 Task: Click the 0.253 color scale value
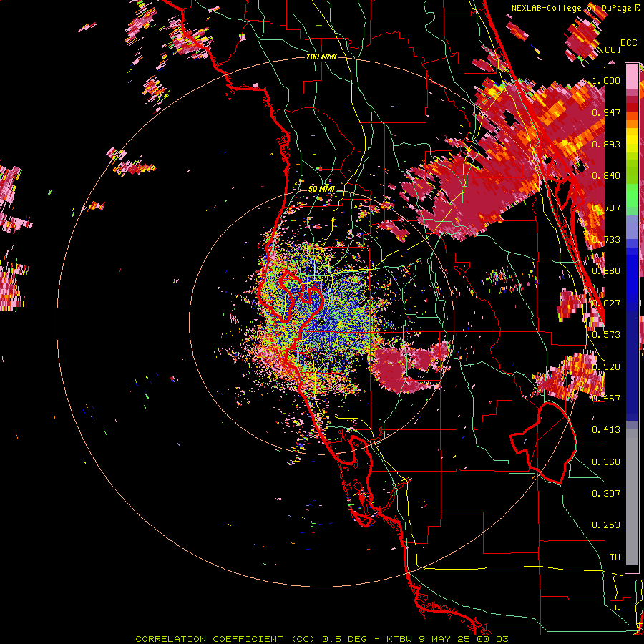pyautogui.click(x=606, y=525)
